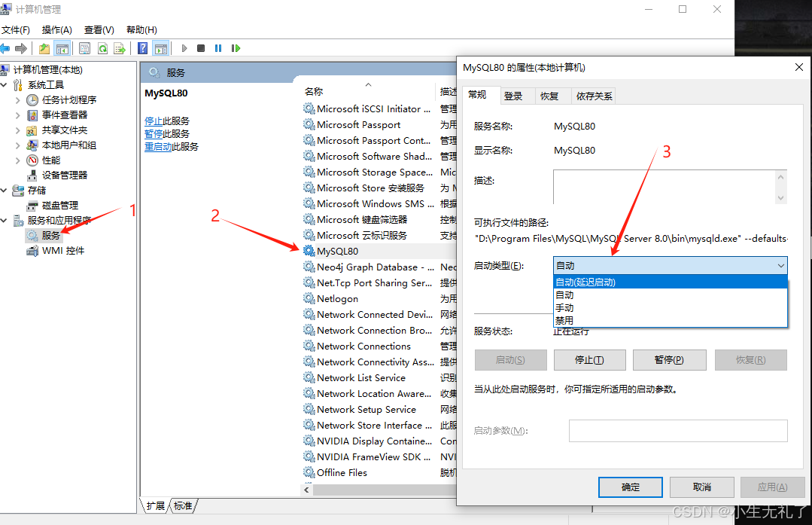Select 本地用户和组 in the tree

coord(69,145)
